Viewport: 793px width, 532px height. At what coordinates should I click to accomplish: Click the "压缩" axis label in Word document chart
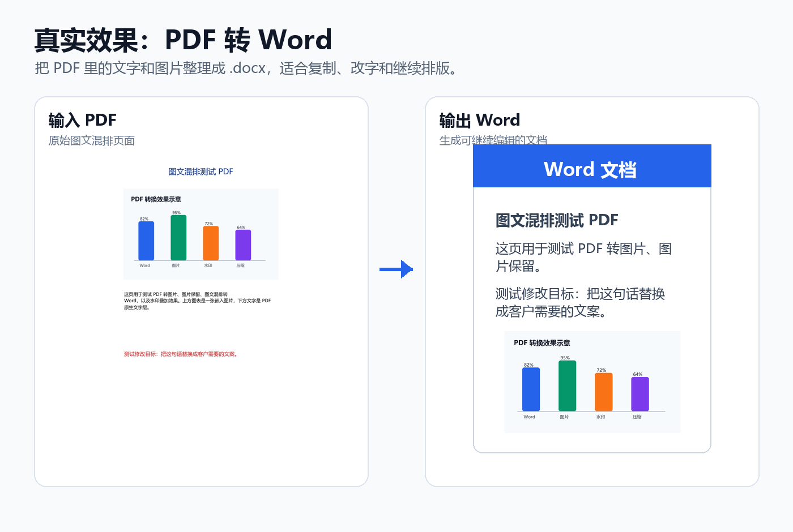(x=637, y=417)
